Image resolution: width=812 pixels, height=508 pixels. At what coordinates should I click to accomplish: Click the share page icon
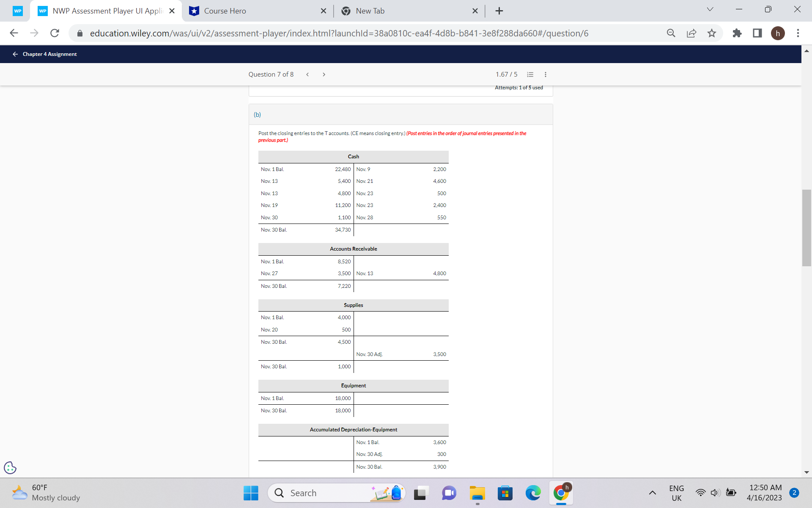tap(691, 33)
